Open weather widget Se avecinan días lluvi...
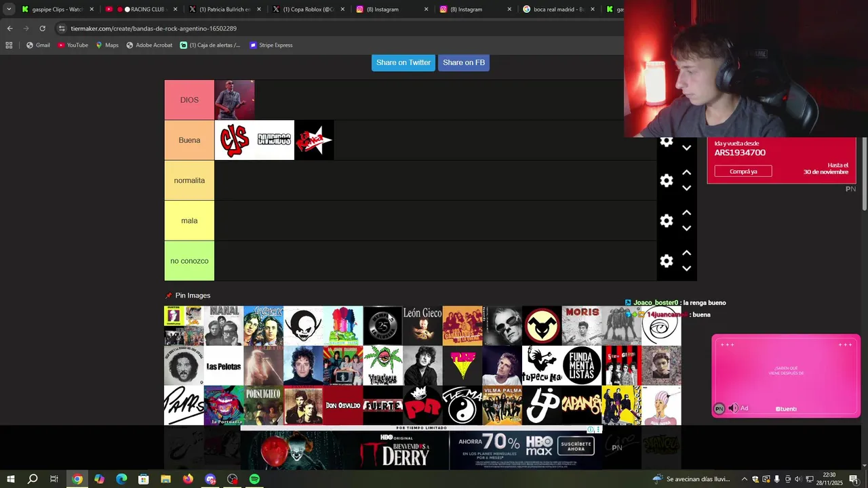Image resolution: width=868 pixels, height=488 pixels. (x=691, y=479)
